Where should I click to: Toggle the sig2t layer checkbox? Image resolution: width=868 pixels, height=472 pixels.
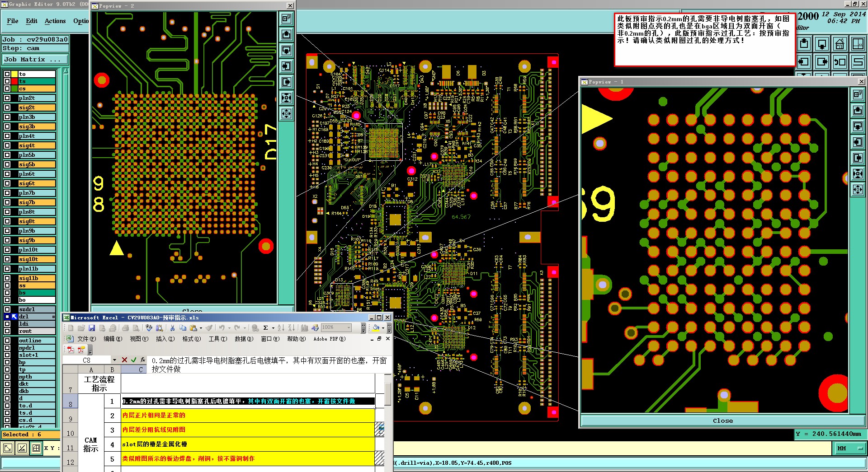click(x=7, y=107)
